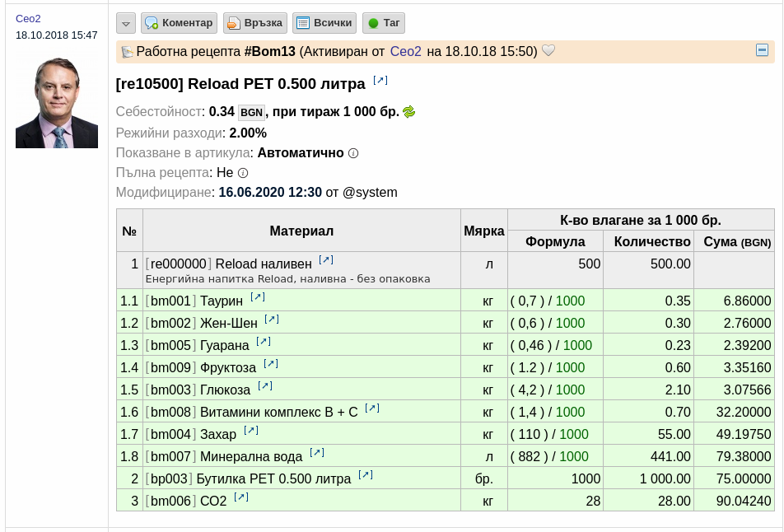Click the 1000 divisor in the Захар formula
Screen dimensions: 784x532
click(574, 435)
